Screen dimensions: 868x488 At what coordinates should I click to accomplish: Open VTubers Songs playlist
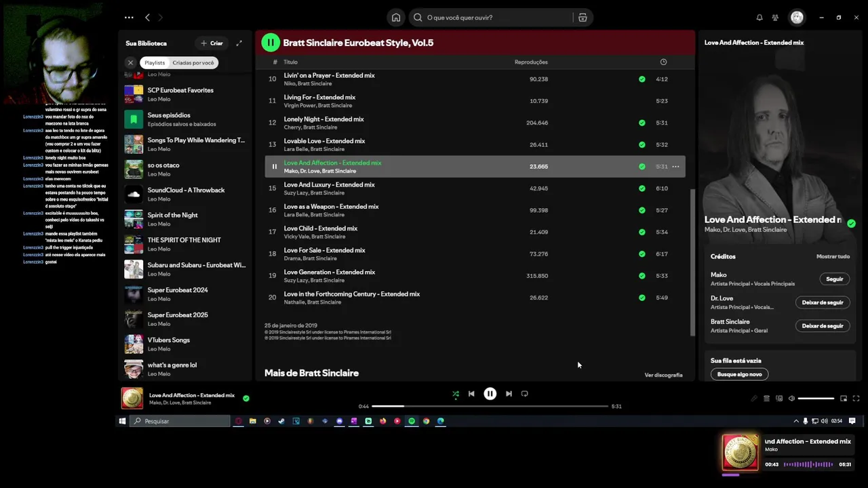tap(185, 344)
